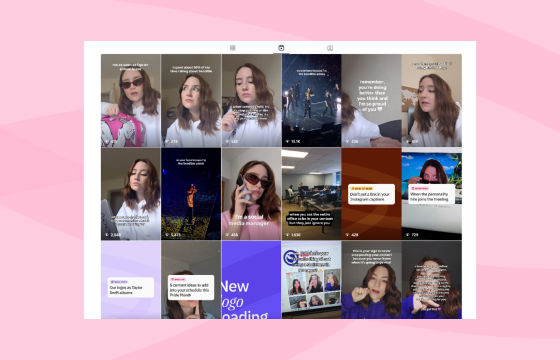The height and width of the screenshot is (360, 560).
Task: Open the Tagged photos tab icon
Action: click(330, 48)
